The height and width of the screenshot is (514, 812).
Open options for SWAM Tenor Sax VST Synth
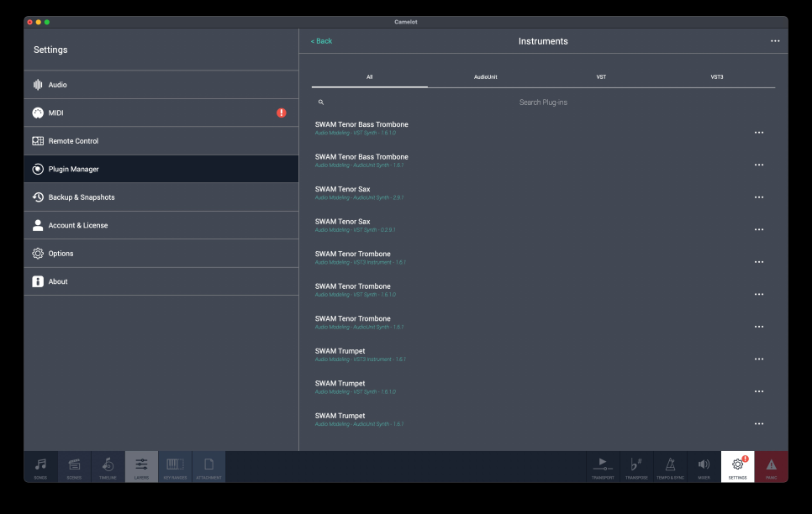tap(759, 230)
